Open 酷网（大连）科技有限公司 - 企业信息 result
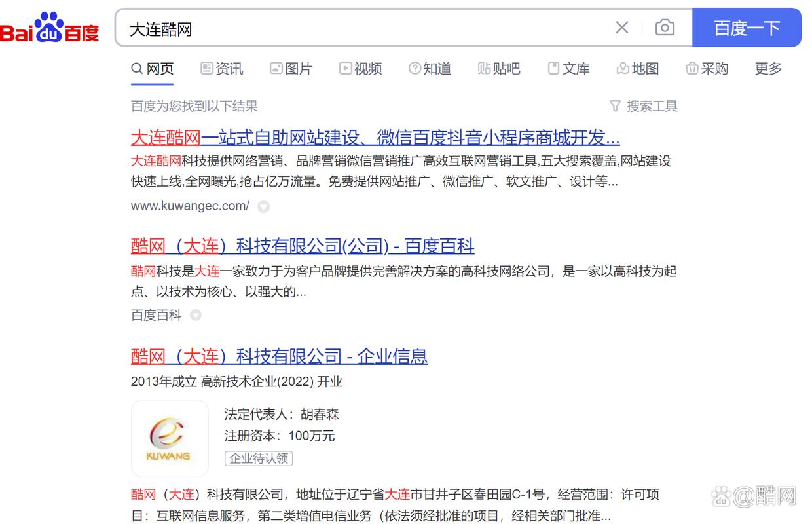 pyautogui.click(x=279, y=356)
